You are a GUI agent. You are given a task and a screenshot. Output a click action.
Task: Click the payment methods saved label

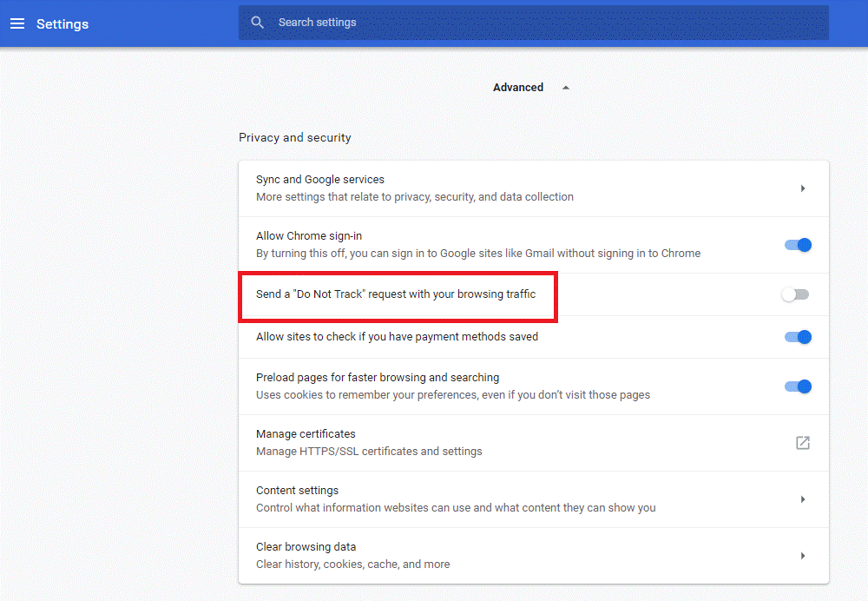coord(397,337)
